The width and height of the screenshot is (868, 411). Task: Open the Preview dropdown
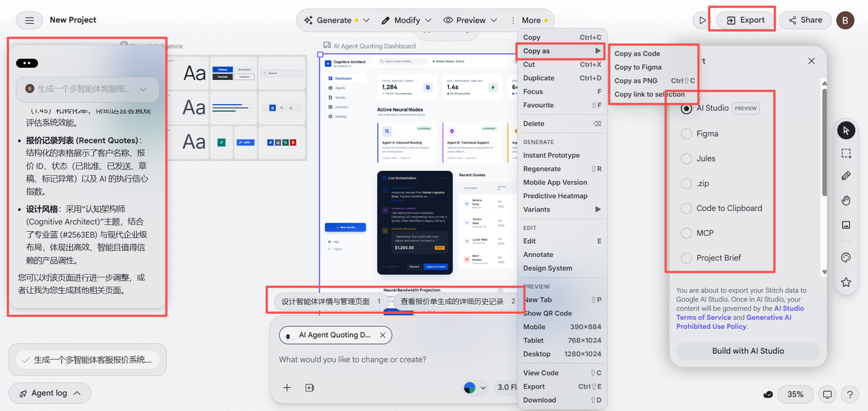(x=471, y=20)
